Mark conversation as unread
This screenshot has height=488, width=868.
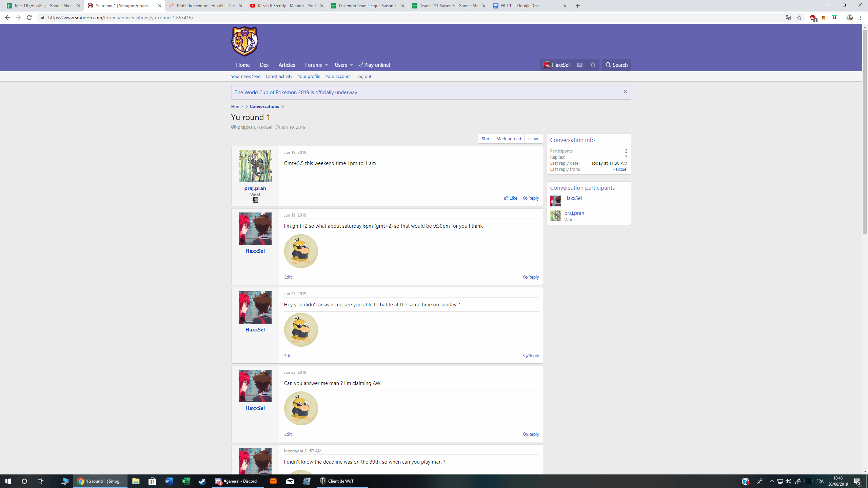508,139
